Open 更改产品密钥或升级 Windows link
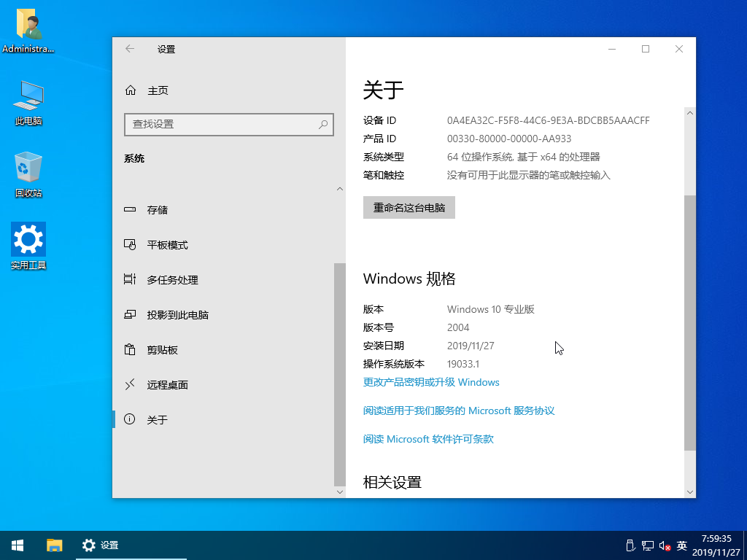This screenshot has height=560, width=747. point(431,382)
